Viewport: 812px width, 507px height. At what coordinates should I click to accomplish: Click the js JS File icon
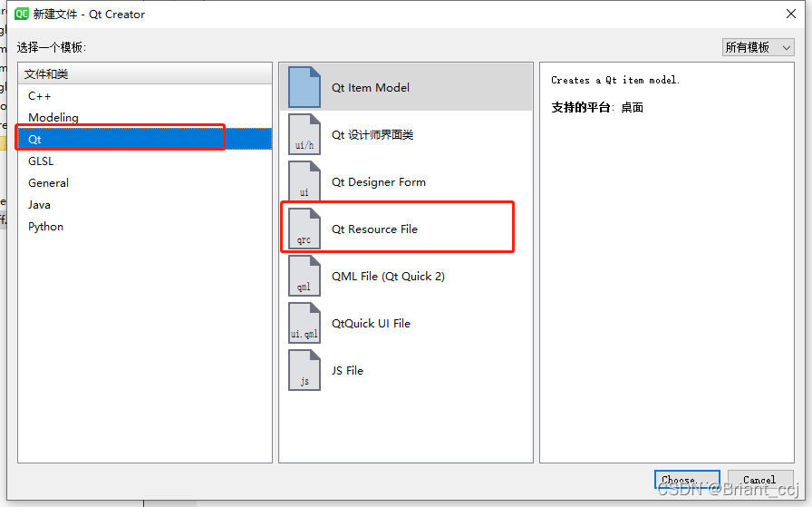tap(304, 370)
